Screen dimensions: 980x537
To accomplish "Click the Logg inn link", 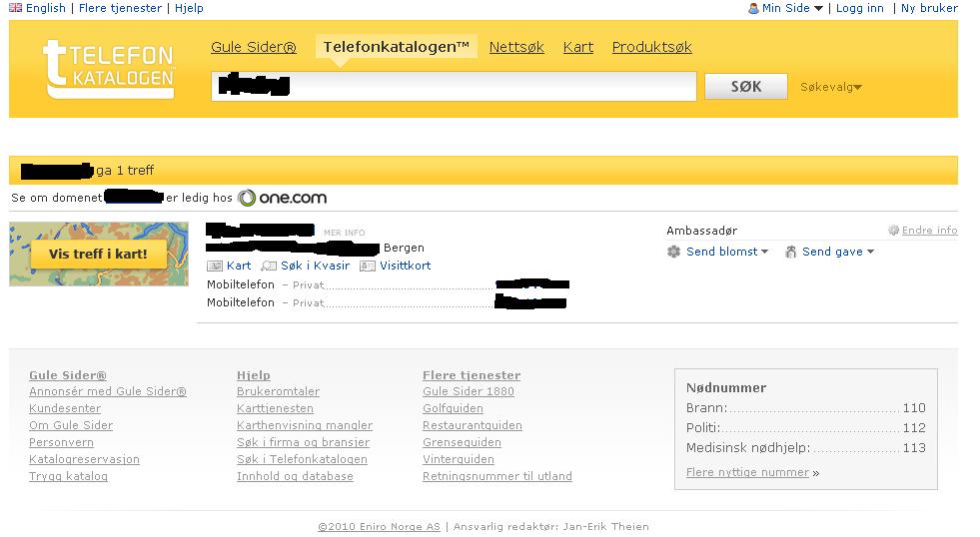I will click(x=860, y=8).
